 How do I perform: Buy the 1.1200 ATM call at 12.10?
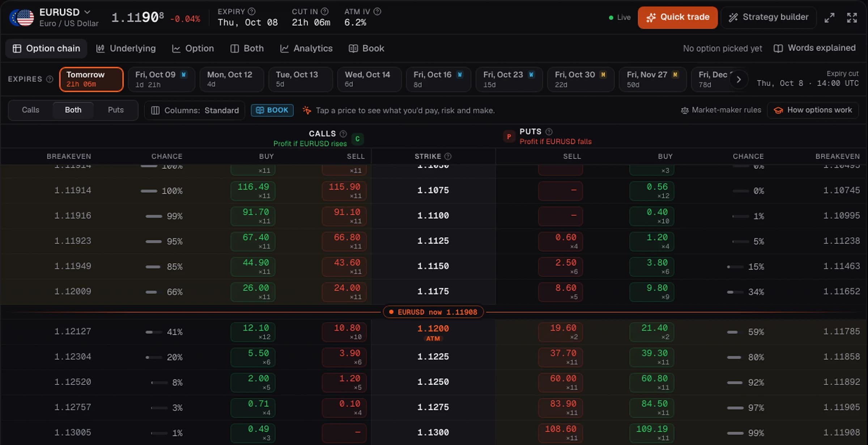(x=253, y=332)
